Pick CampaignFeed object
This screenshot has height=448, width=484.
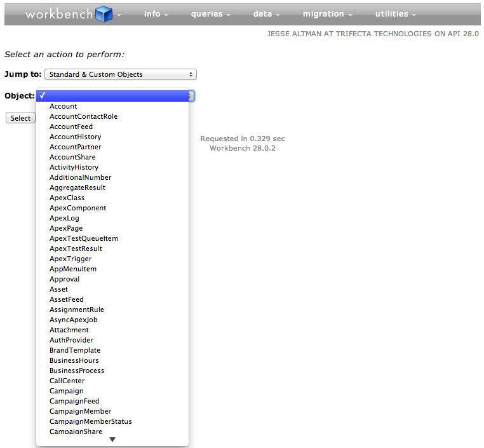click(112, 402)
